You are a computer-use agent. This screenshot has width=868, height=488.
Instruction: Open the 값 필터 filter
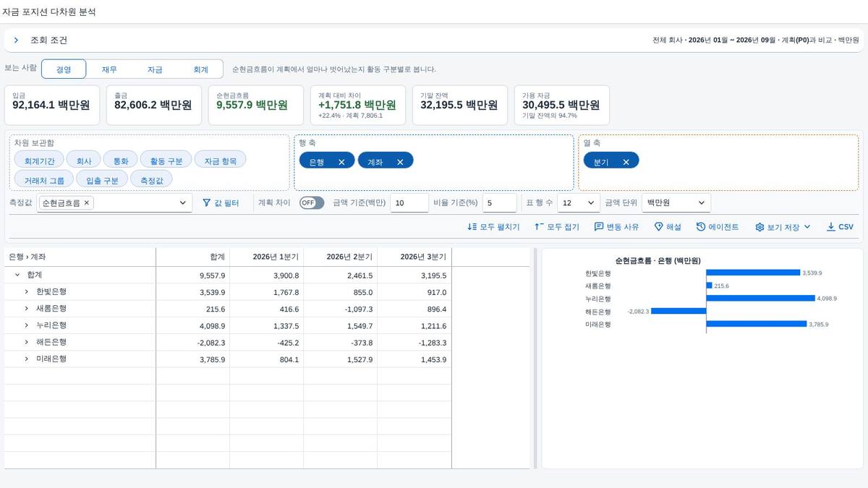pos(221,203)
